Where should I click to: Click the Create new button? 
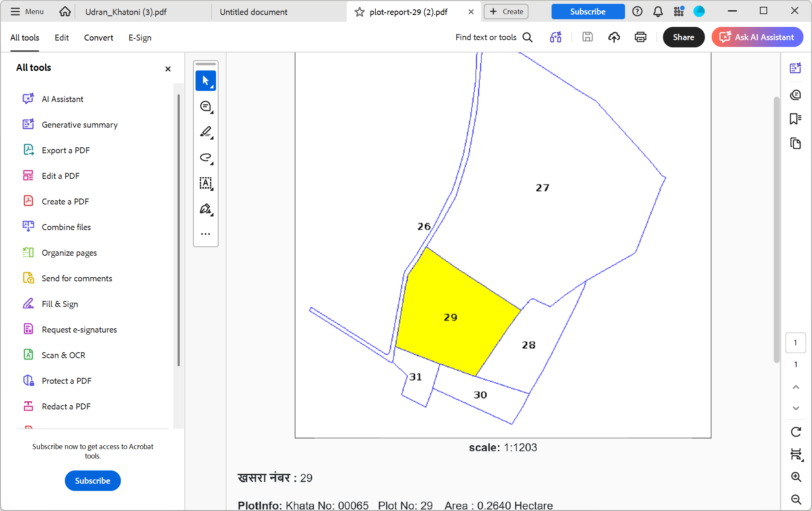506,12
